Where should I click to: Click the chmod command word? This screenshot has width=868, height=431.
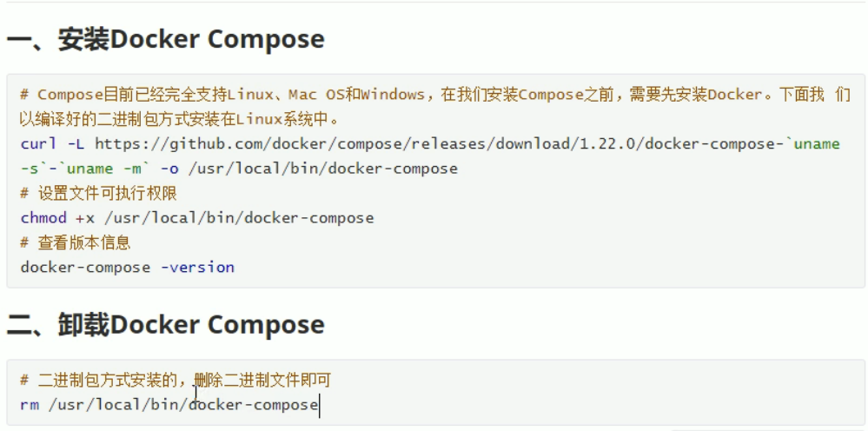click(43, 218)
